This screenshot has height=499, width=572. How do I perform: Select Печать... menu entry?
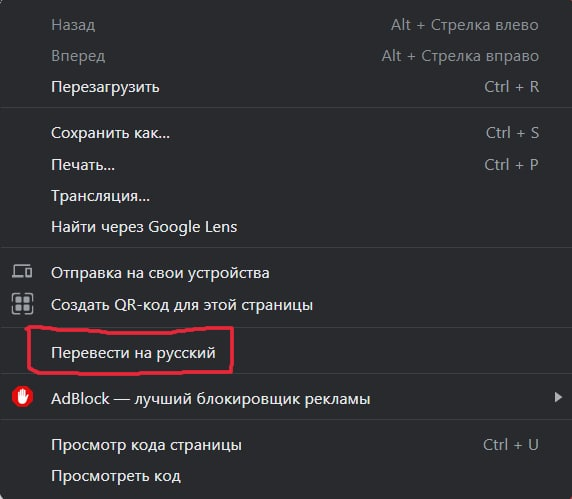pos(286,165)
